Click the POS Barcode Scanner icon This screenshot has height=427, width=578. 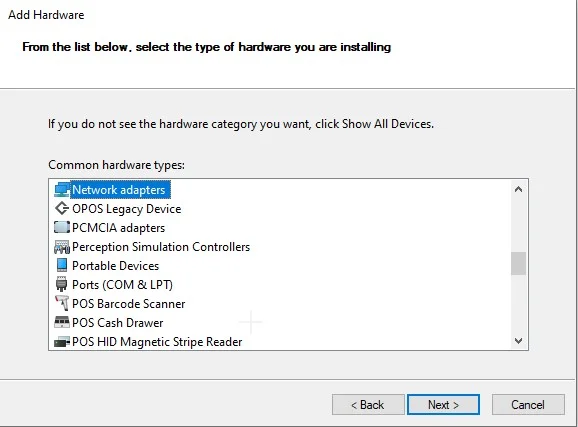click(62, 303)
